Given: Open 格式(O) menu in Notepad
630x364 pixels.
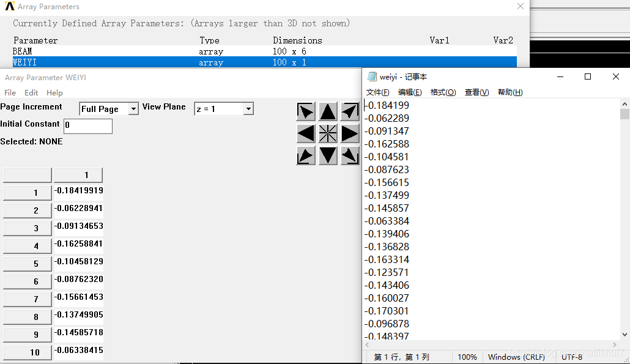Looking at the screenshot, I should pos(443,92).
